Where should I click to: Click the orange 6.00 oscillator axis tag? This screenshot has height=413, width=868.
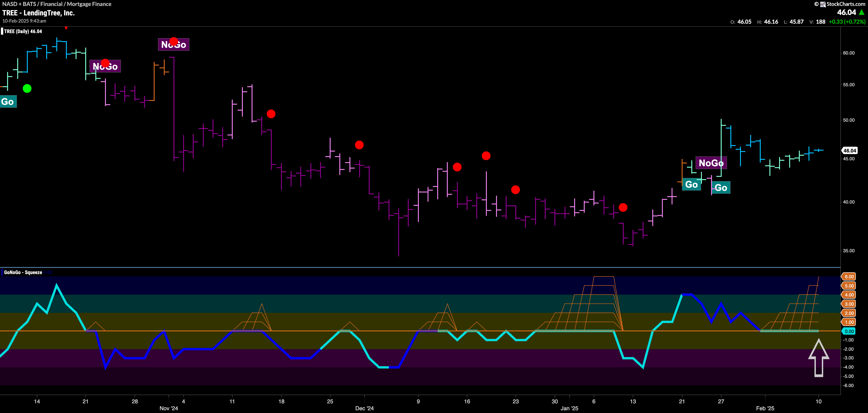849,276
